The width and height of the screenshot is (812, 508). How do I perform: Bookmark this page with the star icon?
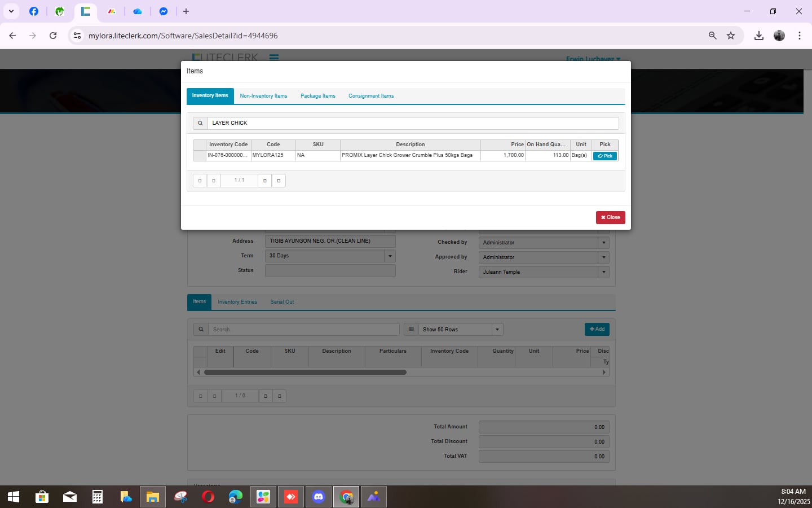coord(731,36)
